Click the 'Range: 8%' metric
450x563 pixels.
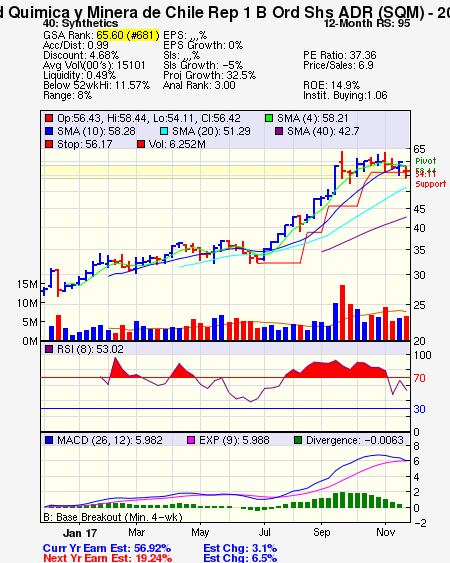pos(68,96)
